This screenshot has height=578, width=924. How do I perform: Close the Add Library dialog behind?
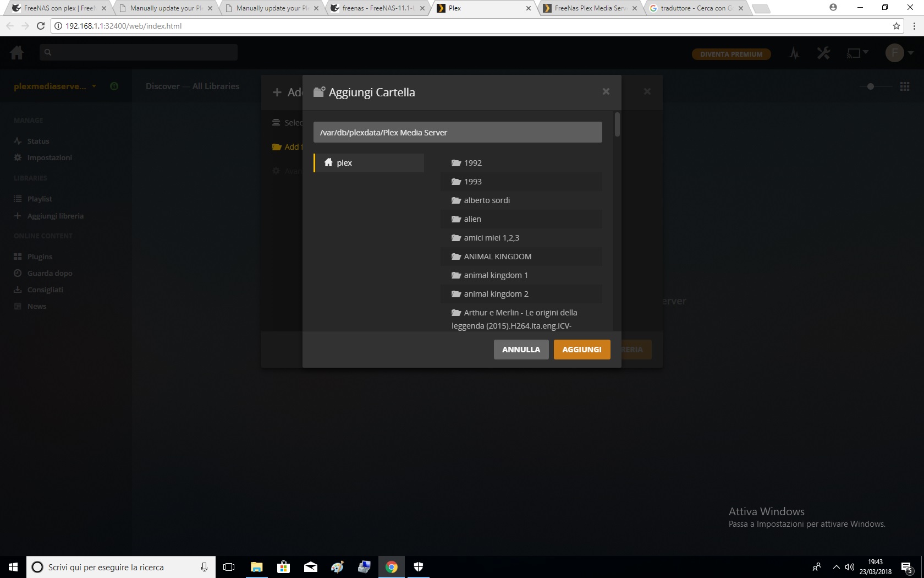(x=647, y=91)
